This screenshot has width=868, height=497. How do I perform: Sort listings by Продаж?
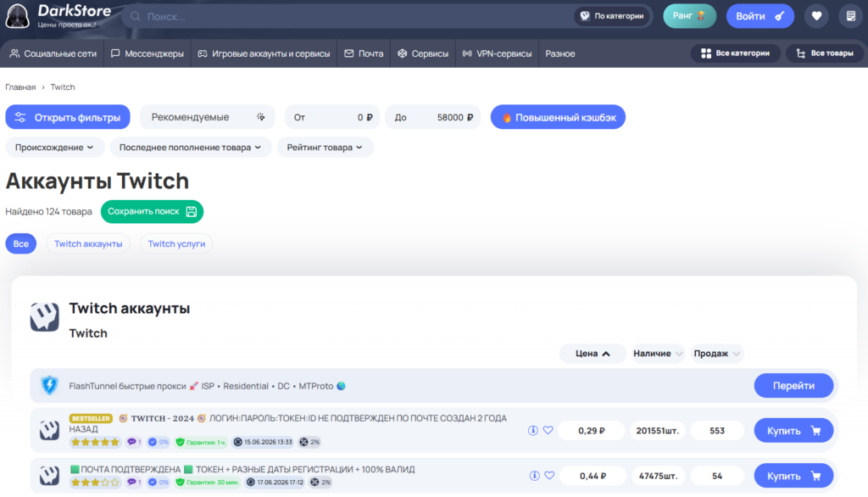[x=716, y=354]
